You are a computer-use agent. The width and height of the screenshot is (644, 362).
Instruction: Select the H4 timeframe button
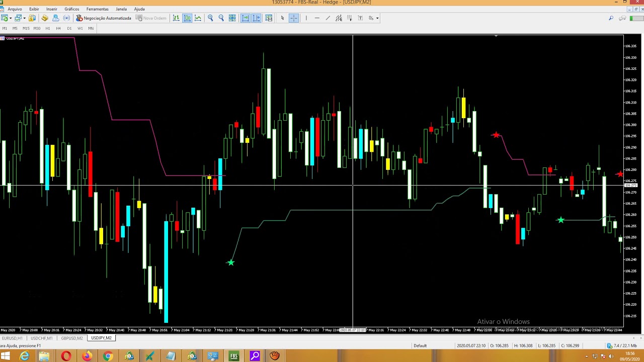click(x=58, y=28)
